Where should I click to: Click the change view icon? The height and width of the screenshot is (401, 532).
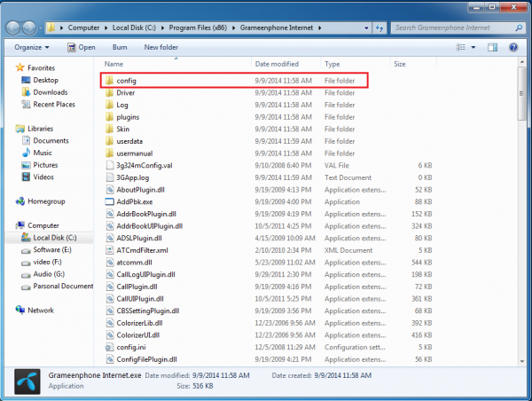pyautogui.click(x=460, y=47)
